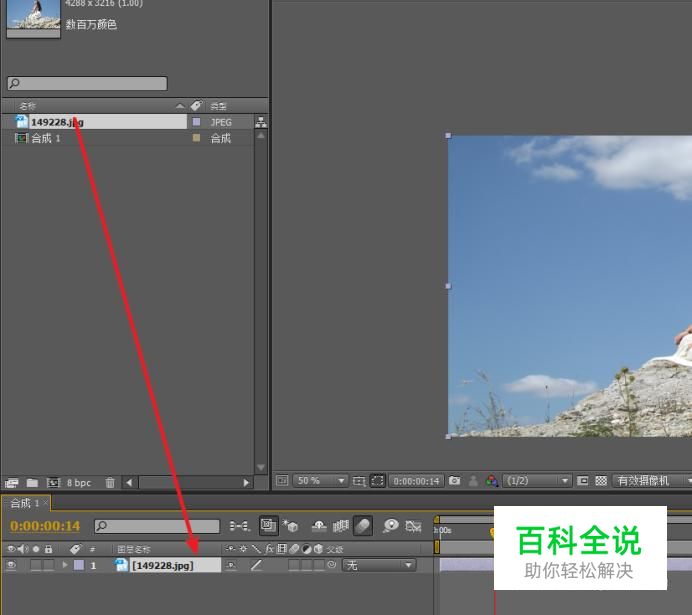Click the fx effects column header
Image resolution: width=692 pixels, height=615 pixels.
(270, 549)
